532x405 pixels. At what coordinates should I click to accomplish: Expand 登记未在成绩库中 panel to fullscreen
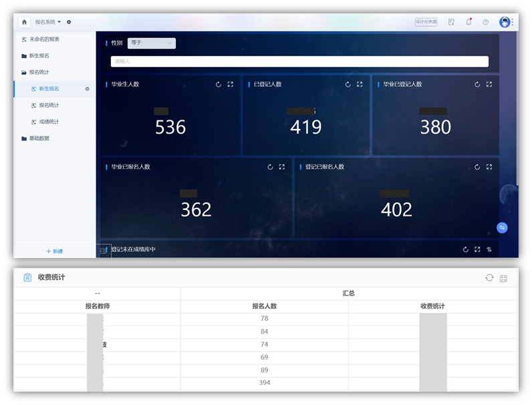pyautogui.click(x=477, y=250)
